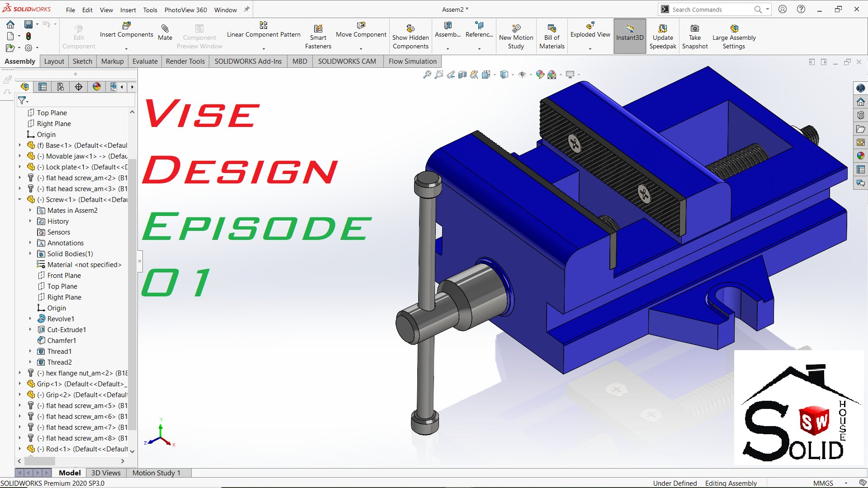Open Large Assembly Settings

(734, 37)
